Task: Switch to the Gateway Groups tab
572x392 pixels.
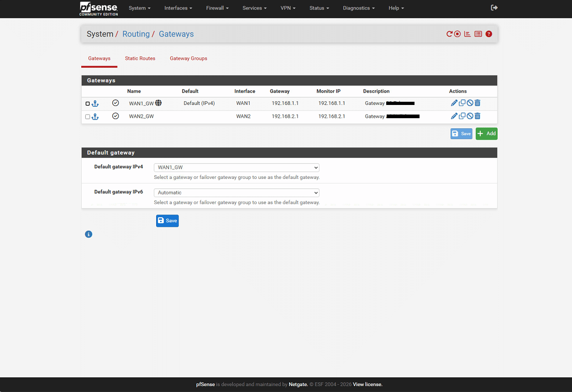Action: tap(189, 58)
